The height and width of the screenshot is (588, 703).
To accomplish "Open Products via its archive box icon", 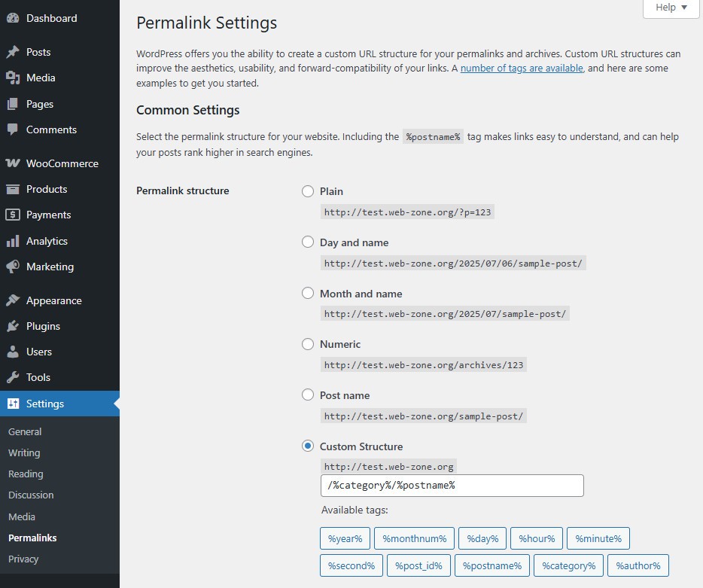I will pyautogui.click(x=13, y=189).
